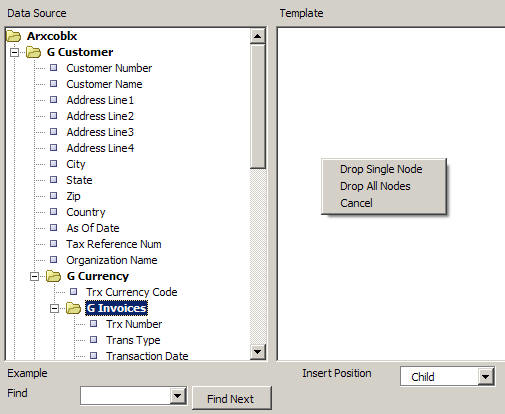Choose Drop Single Node from context menu
The height and width of the screenshot is (414, 505).
coord(381,169)
